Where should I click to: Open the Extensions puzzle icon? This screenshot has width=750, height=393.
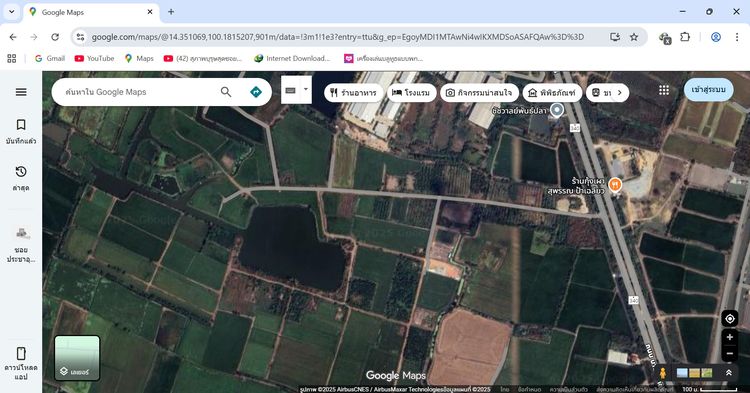[685, 37]
